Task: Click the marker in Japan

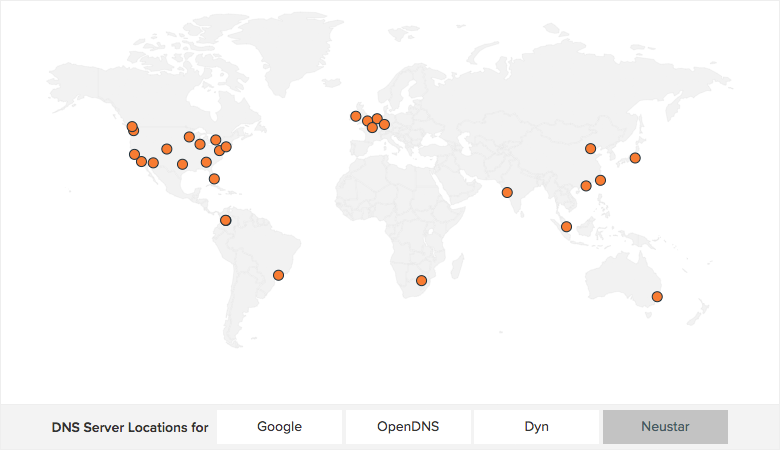Action: click(x=635, y=158)
